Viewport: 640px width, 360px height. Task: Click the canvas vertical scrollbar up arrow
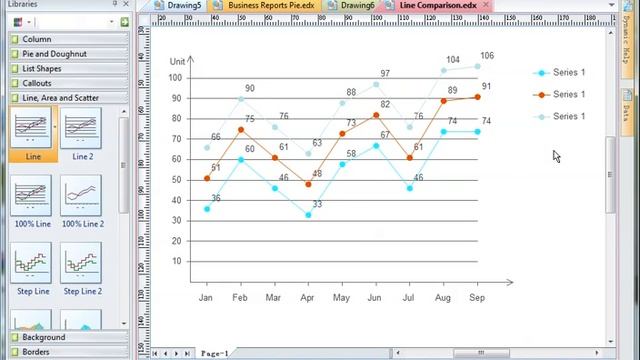coord(611,33)
